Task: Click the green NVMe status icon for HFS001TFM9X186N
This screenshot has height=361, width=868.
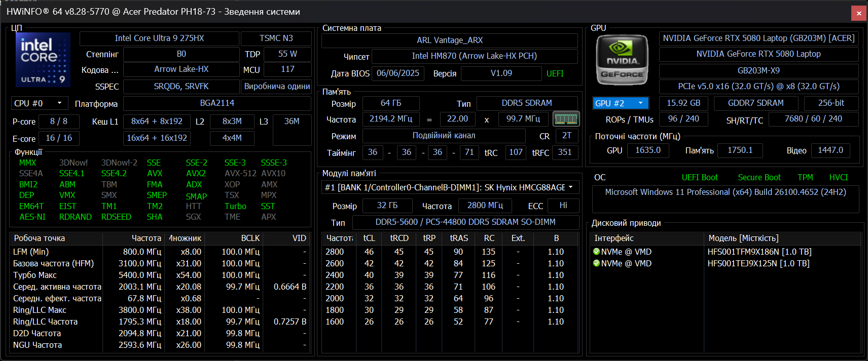Action: click(x=596, y=252)
